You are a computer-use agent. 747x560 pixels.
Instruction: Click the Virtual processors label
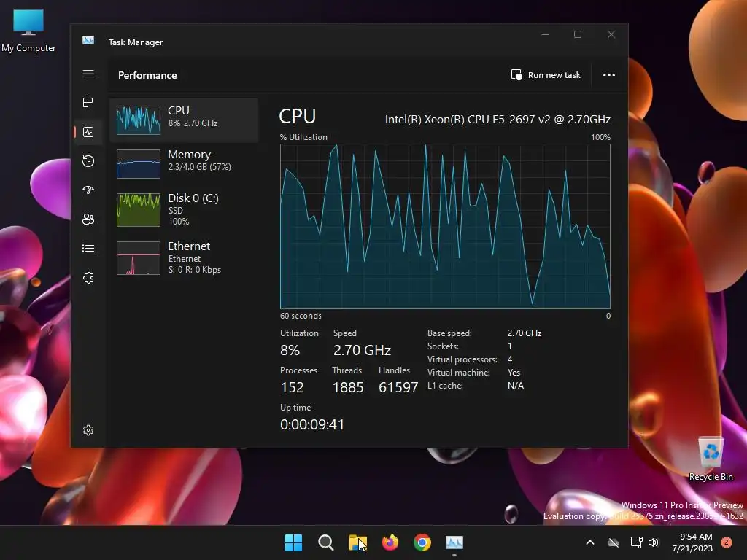[x=462, y=359]
